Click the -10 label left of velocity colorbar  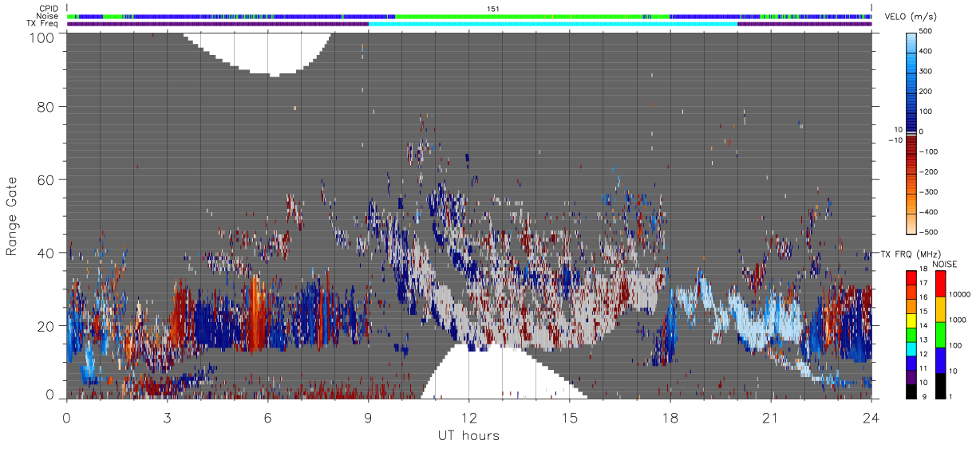pyautogui.click(x=895, y=140)
